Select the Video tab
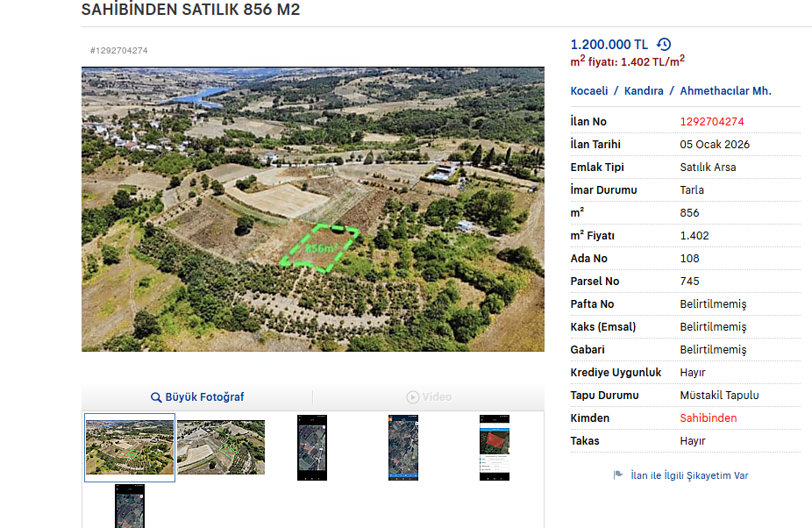The image size is (812, 528). click(429, 397)
